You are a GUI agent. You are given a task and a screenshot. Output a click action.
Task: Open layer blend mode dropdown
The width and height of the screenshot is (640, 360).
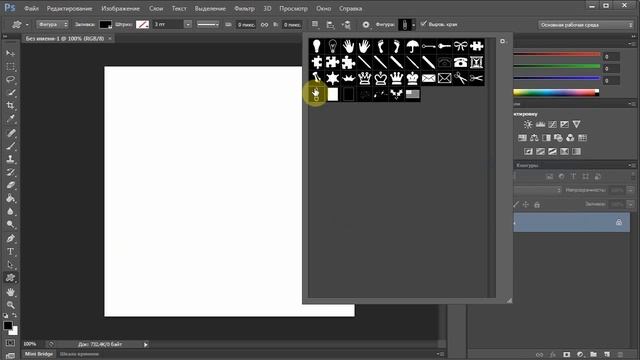tap(538, 190)
